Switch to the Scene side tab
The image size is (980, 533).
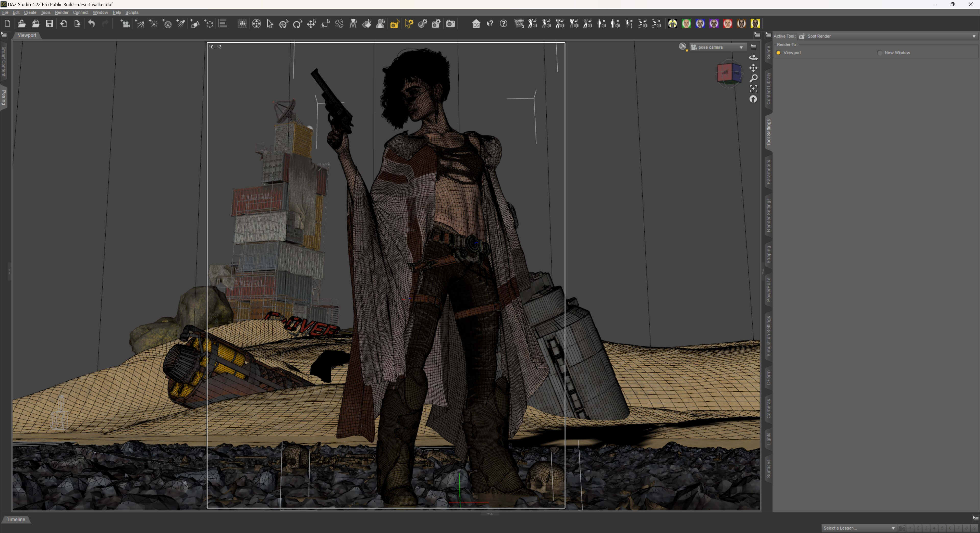pos(768,52)
